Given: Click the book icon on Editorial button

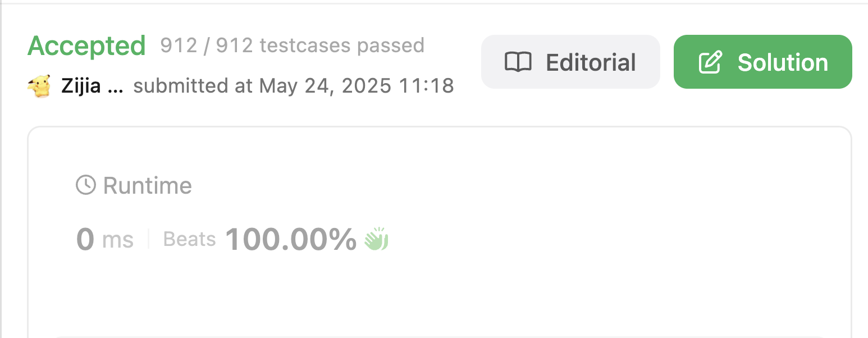Looking at the screenshot, I should coord(518,62).
